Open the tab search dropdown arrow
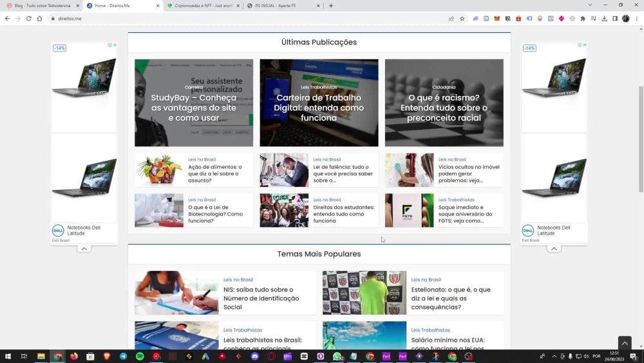644x363 pixels. pyautogui.click(x=590, y=5)
